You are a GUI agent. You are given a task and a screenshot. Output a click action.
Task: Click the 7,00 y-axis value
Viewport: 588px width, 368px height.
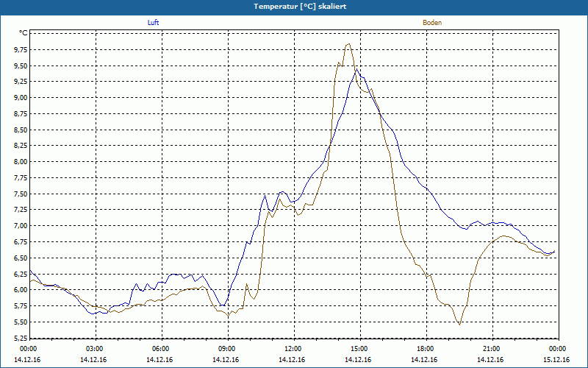21,226
